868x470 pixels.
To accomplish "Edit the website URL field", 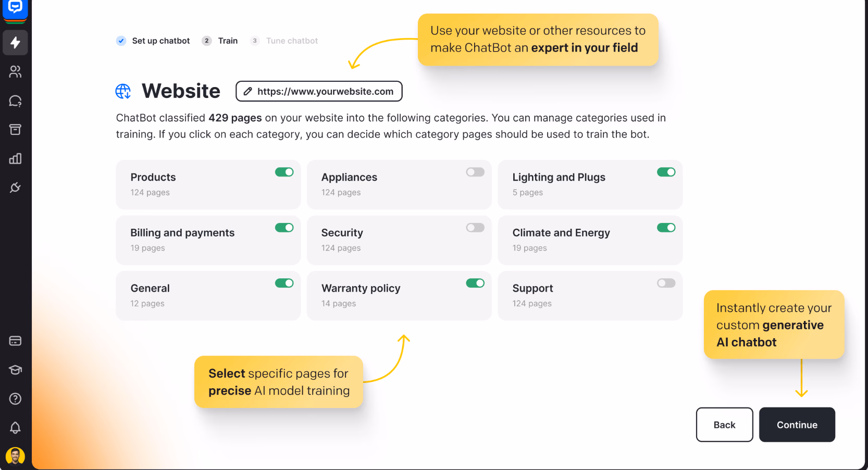I will coord(319,91).
